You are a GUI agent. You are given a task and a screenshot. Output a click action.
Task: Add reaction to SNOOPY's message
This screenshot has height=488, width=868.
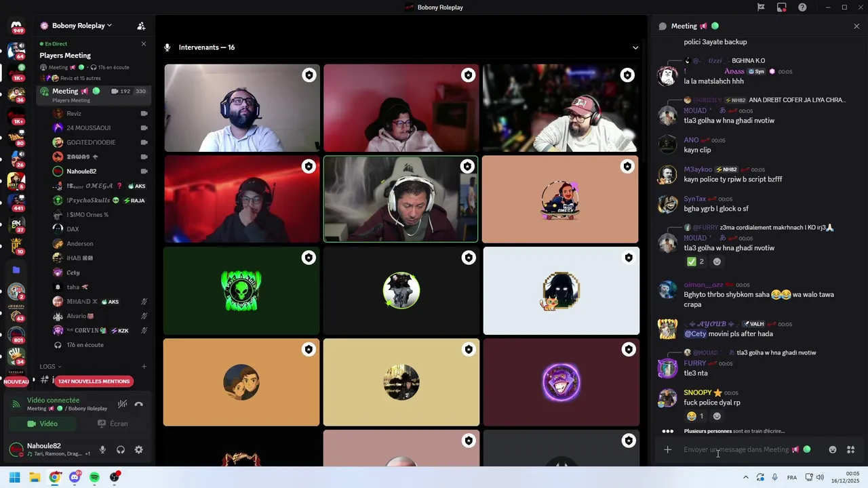717,416
